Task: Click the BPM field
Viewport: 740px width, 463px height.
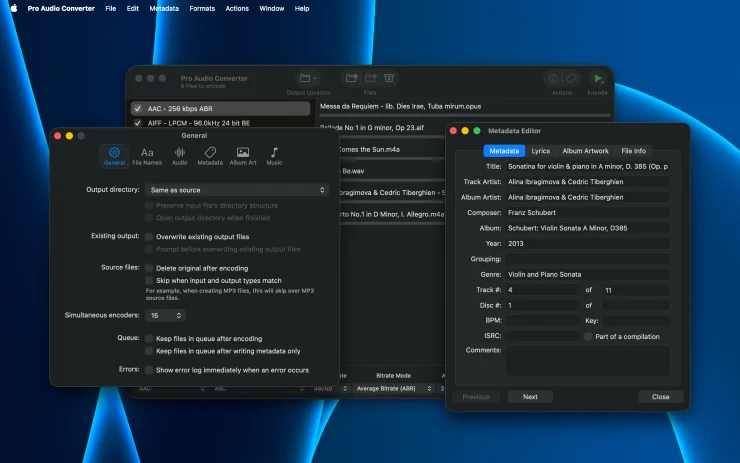Action: point(543,320)
